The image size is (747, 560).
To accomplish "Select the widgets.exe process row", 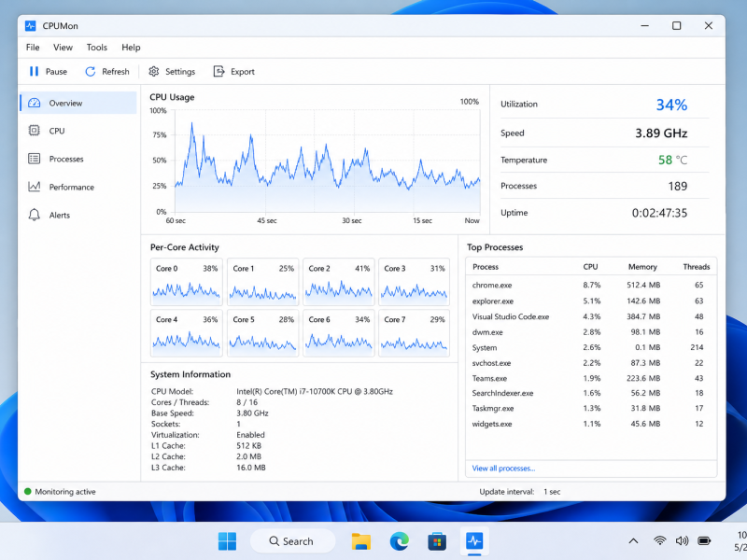I will click(591, 424).
